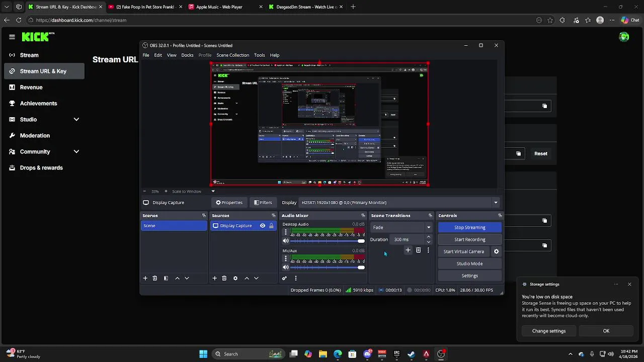Open the preview scaling dropdown arrow

(x=213, y=191)
